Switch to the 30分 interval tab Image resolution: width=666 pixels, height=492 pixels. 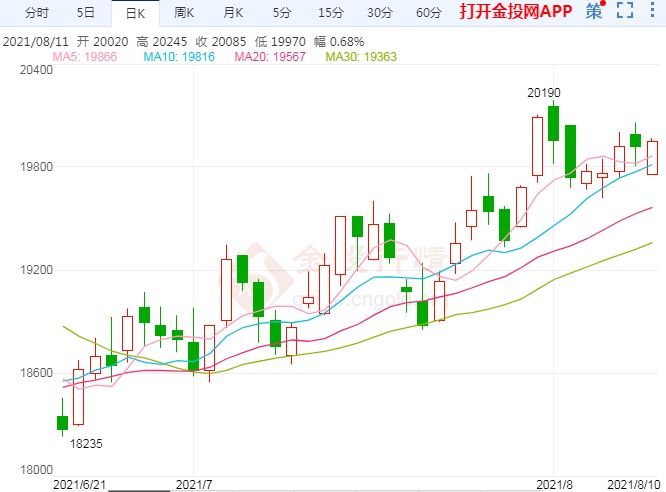(380, 13)
